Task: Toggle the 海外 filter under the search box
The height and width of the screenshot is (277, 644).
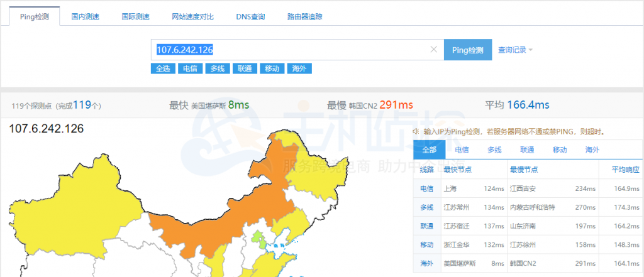Action: 298,68
